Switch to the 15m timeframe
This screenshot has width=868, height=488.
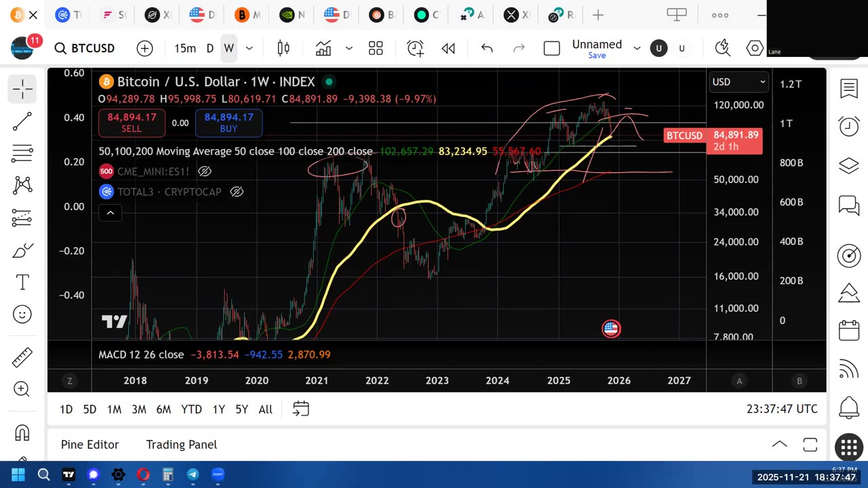(185, 48)
